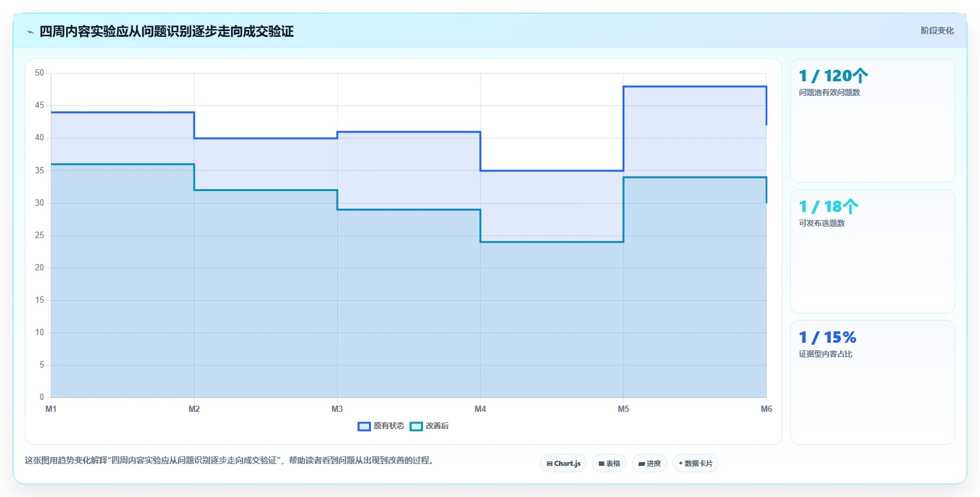Click the 表格 chip's table icon

[601, 464]
